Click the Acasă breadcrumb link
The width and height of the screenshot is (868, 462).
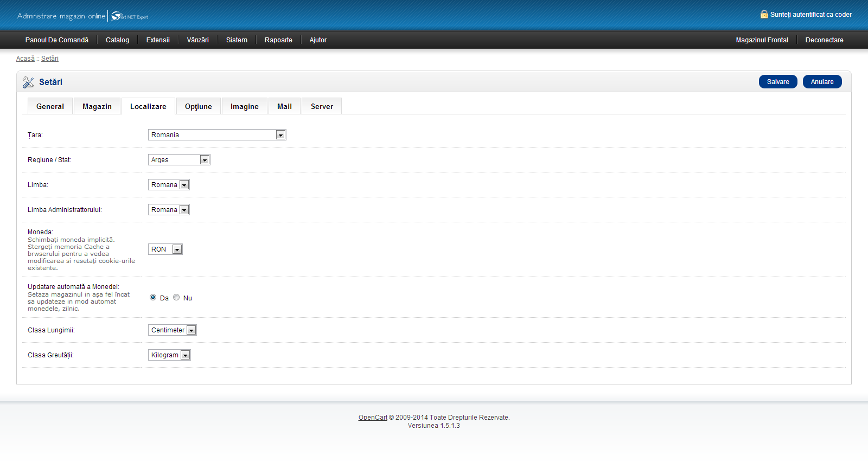(25, 59)
